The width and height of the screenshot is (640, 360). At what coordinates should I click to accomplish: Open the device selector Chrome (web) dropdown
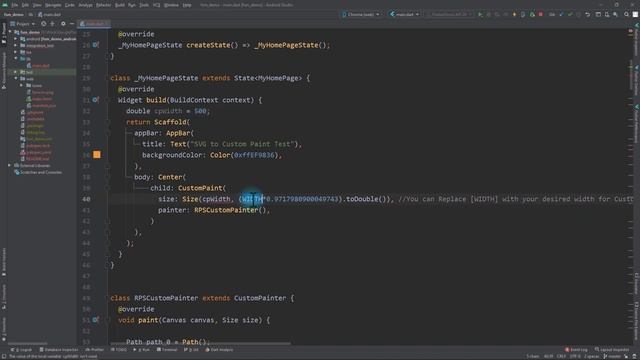pyautogui.click(x=361, y=14)
